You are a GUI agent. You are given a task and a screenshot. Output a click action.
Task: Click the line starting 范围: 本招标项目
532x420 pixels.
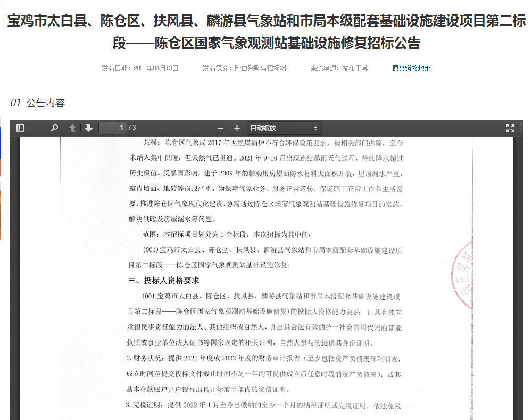tap(227, 234)
